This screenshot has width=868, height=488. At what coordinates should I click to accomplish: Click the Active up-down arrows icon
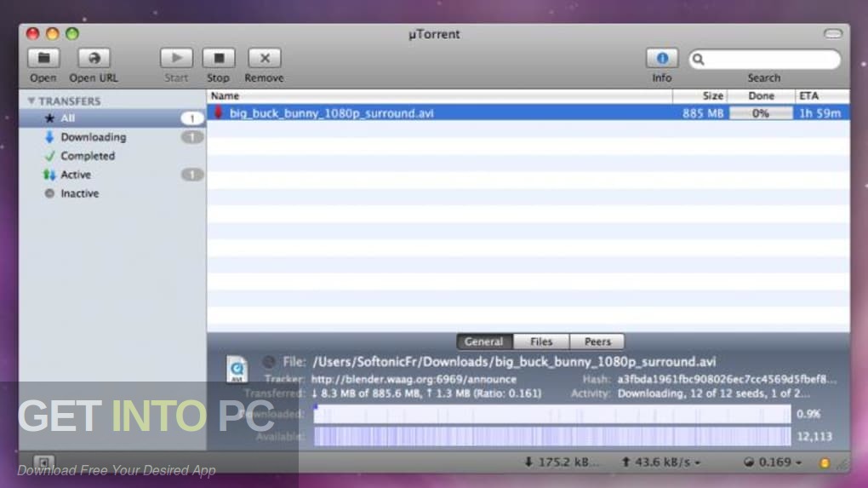50,175
